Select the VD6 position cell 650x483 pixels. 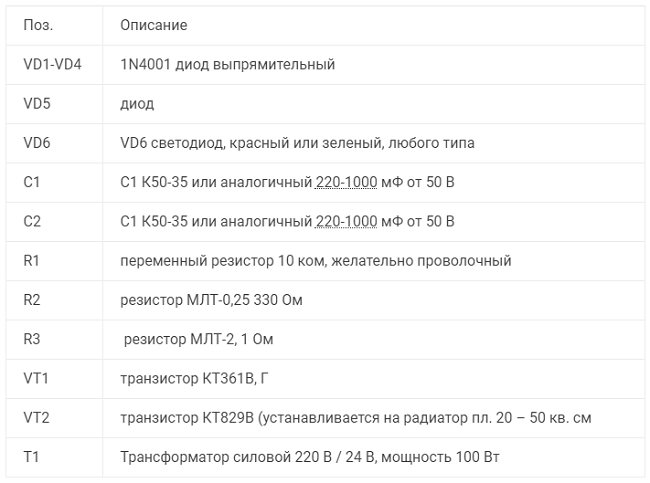click(36, 143)
